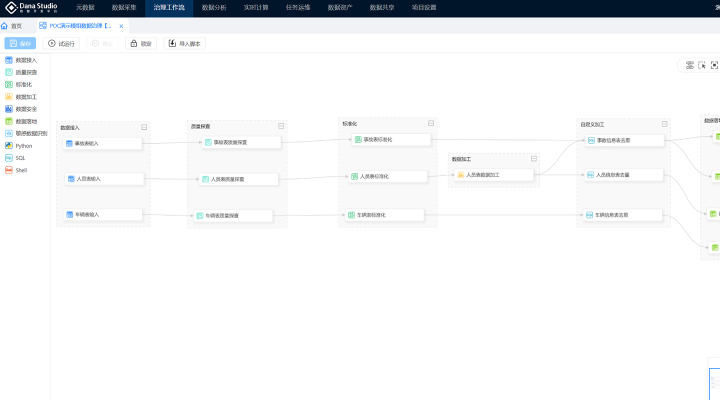This screenshot has width=720, height=400.
Task: Click the selection tool icon in canvas toolbar
Action: 702,65
